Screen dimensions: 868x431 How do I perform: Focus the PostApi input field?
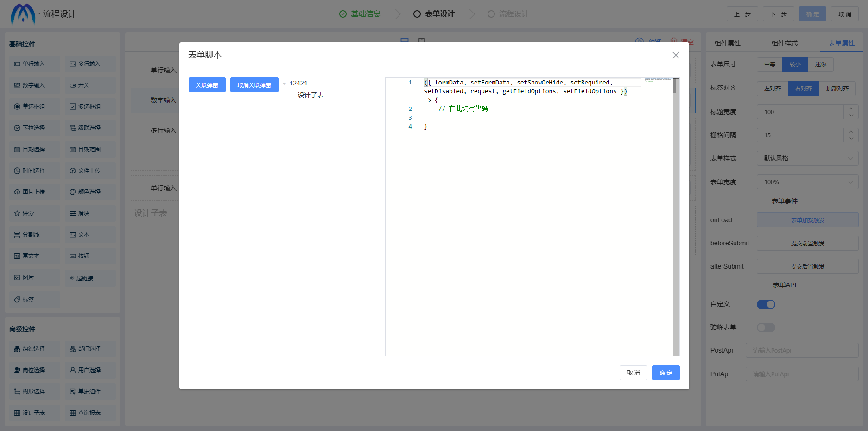[802, 350]
